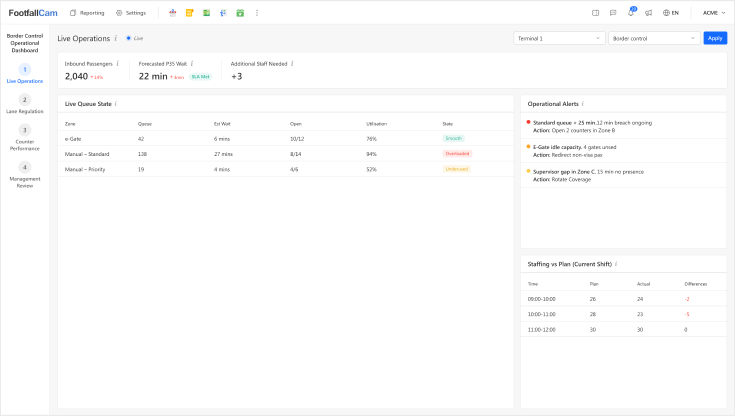Click the 09:00-10:00 staffing row
Screen dimensions: 735x416
(x=623, y=299)
